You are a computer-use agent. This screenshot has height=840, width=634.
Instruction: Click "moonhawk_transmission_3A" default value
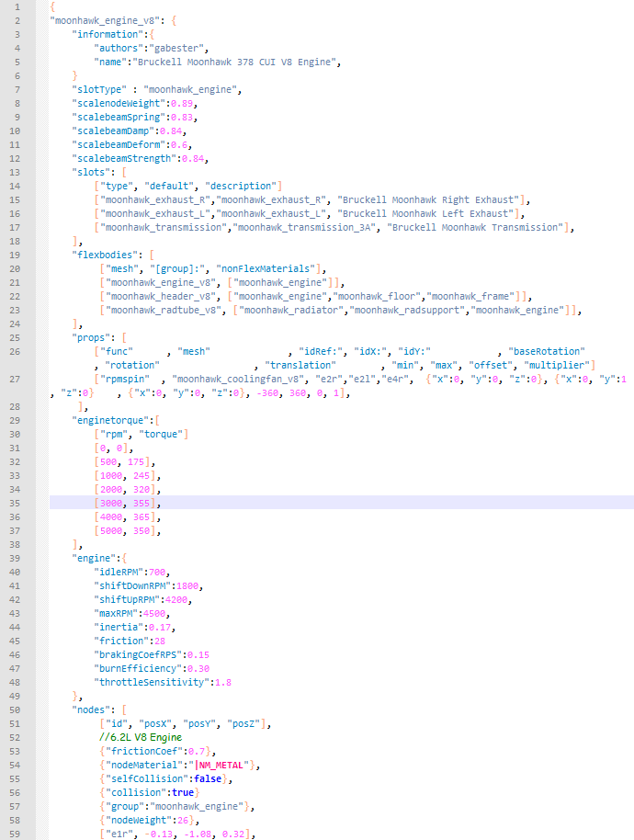point(303,228)
